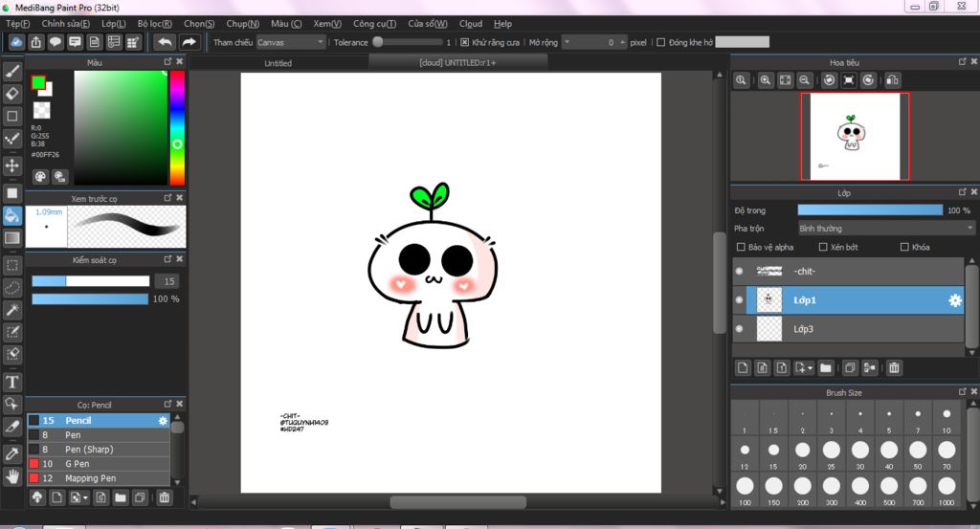Select the Eraser tool
The height and width of the screenshot is (529, 980).
12,94
